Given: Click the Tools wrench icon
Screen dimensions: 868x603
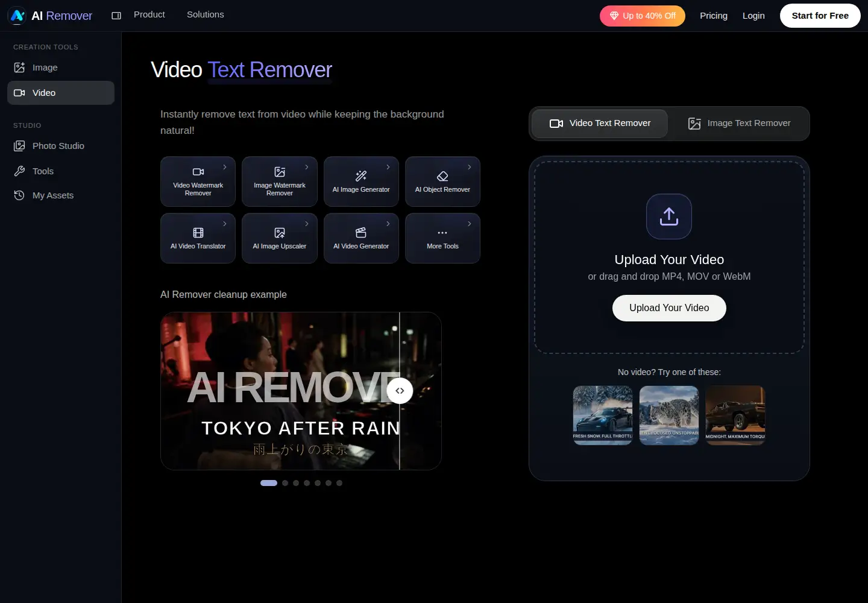Looking at the screenshot, I should click(19, 171).
